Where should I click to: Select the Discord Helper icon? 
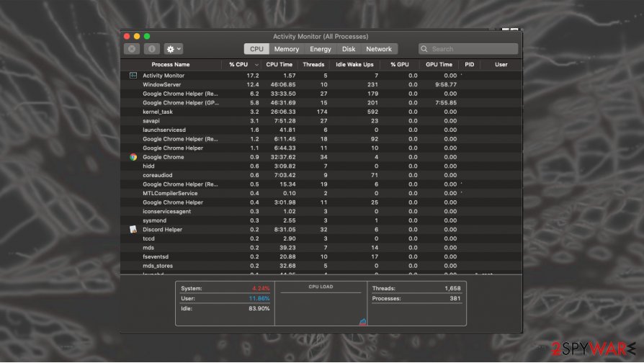pyautogui.click(x=133, y=230)
